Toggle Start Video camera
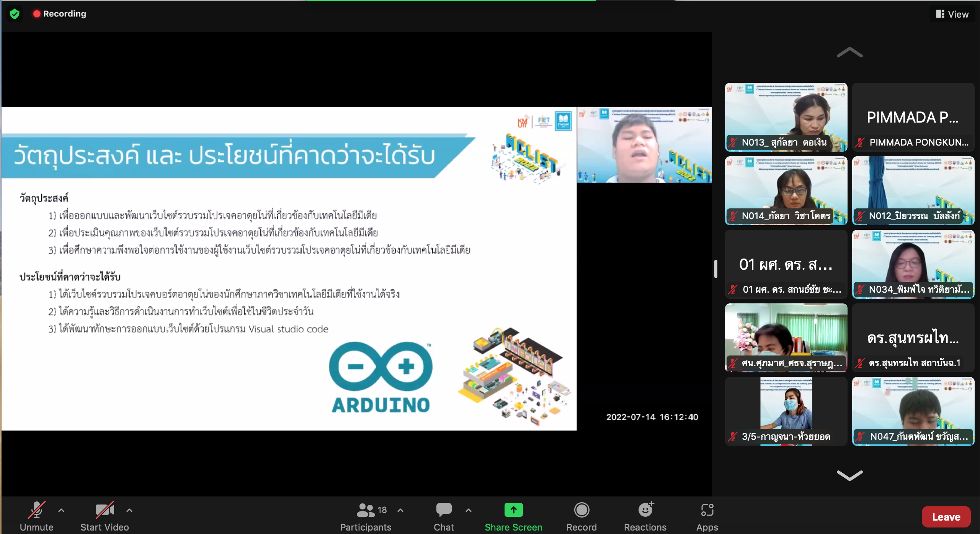Image resolution: width=980 pixels, height=534 pixels. pos(104,510)
